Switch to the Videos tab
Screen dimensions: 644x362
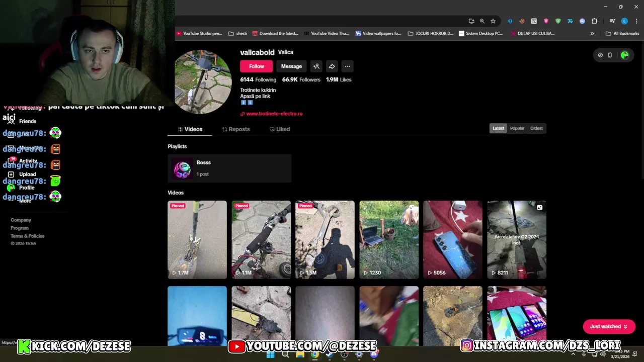coord(190,129)
